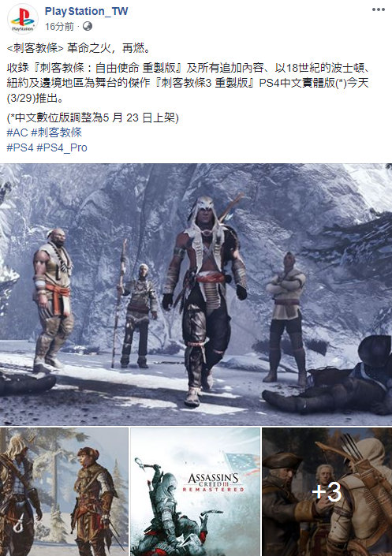
Task: Open the two hunters screenshot thumbnail
Action: (64, 492)
